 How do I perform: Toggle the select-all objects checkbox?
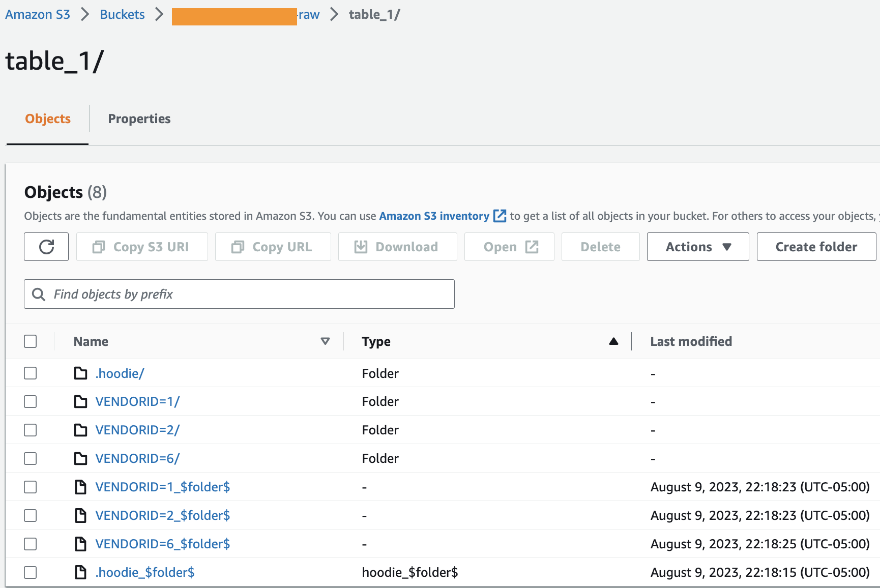click(x=31, y=341)
